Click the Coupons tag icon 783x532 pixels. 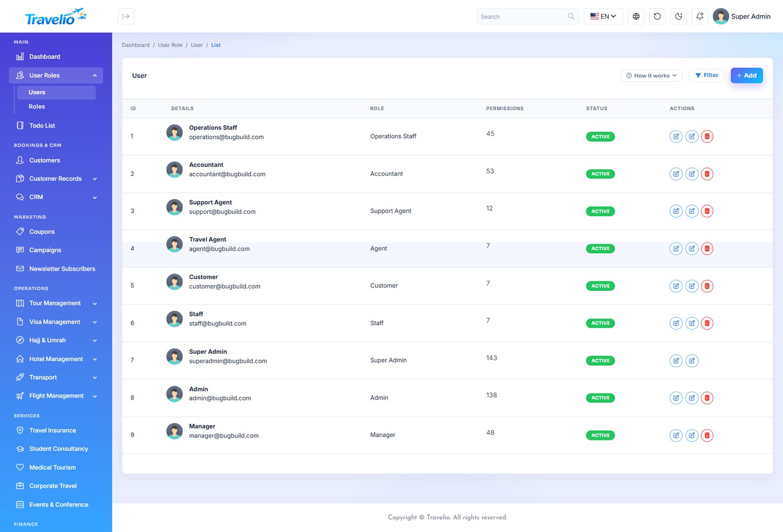pos(20,231)
